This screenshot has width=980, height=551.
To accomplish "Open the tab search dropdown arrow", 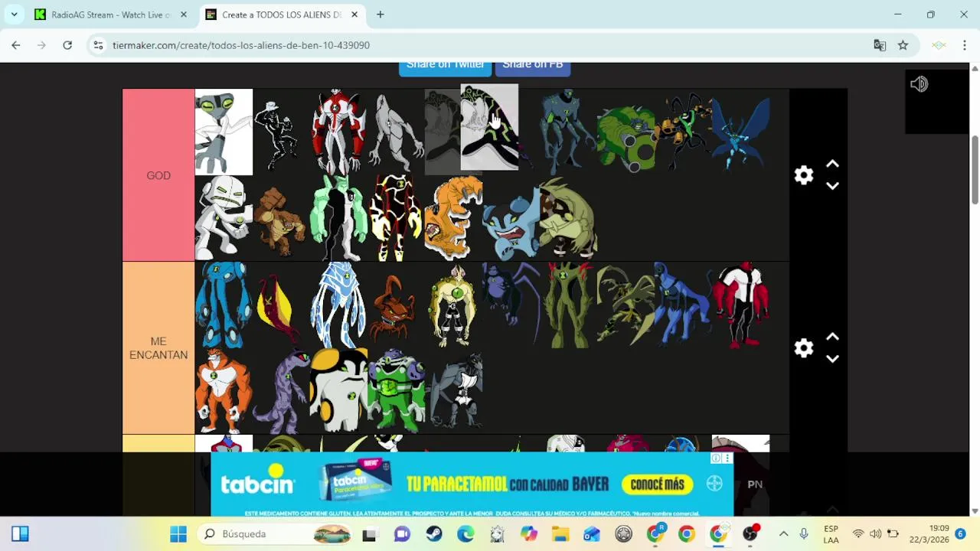I will [14, 15].
